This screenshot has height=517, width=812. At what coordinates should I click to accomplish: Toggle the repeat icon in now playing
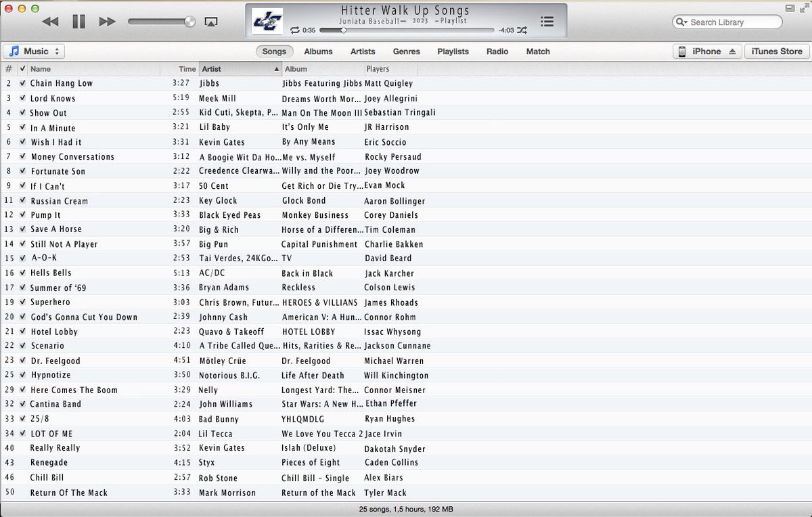click(295, 30)
